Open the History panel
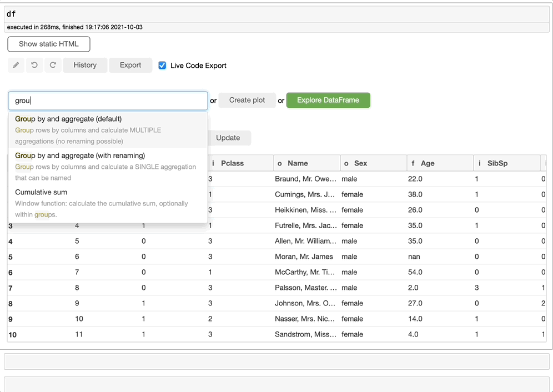Image resolution: width=553 pixels, height=392 pixels. 85,65
